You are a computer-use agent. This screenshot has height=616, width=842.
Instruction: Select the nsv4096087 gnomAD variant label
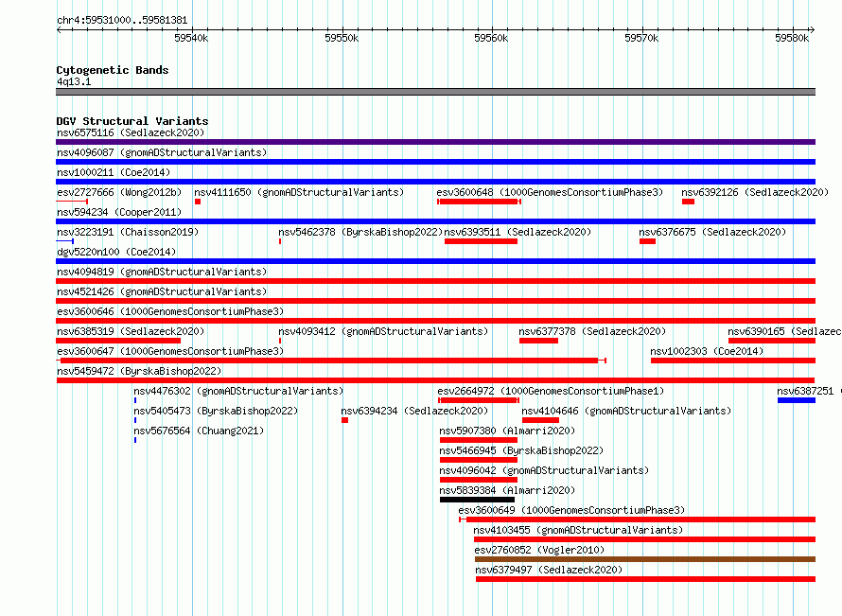coord(162,152)
